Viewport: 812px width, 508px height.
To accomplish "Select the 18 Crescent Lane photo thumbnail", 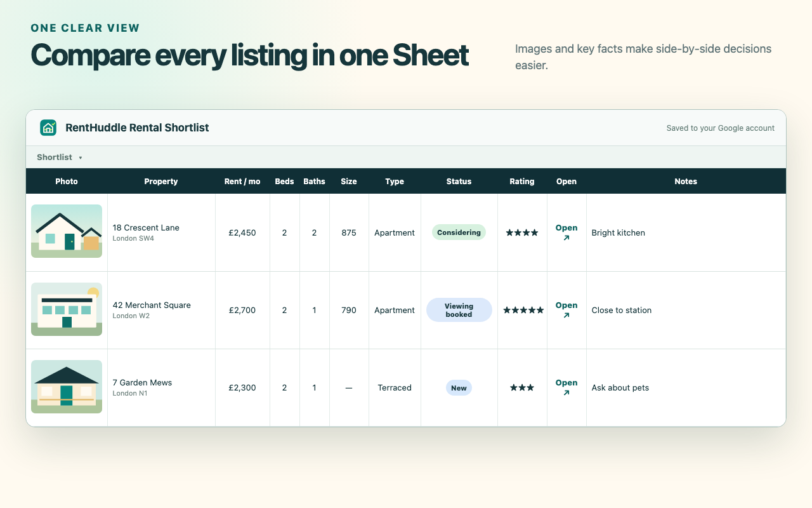I will 67,231.
